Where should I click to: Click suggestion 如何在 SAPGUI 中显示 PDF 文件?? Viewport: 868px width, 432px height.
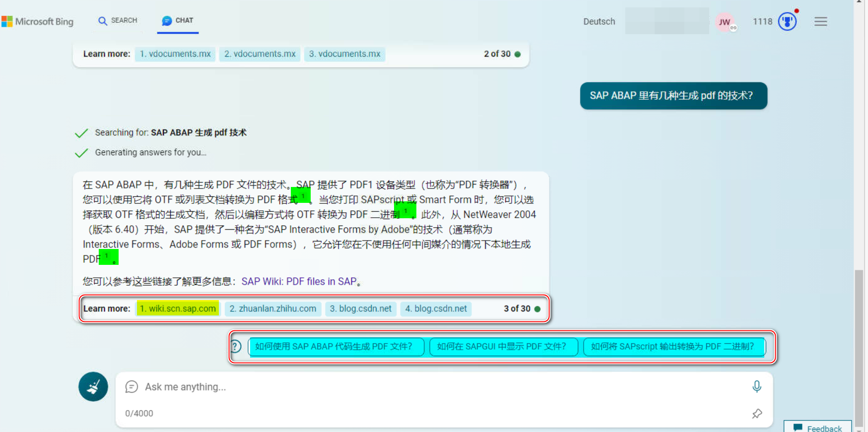504,347
